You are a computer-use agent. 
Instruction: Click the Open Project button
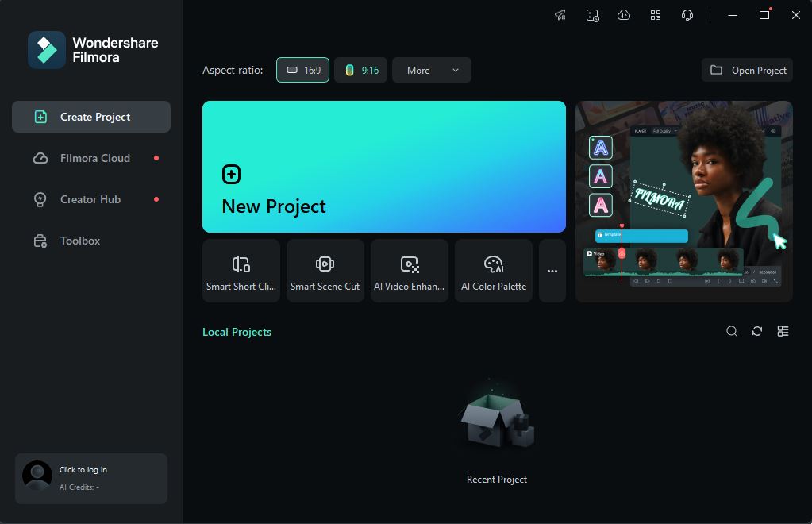coord(747,70)
